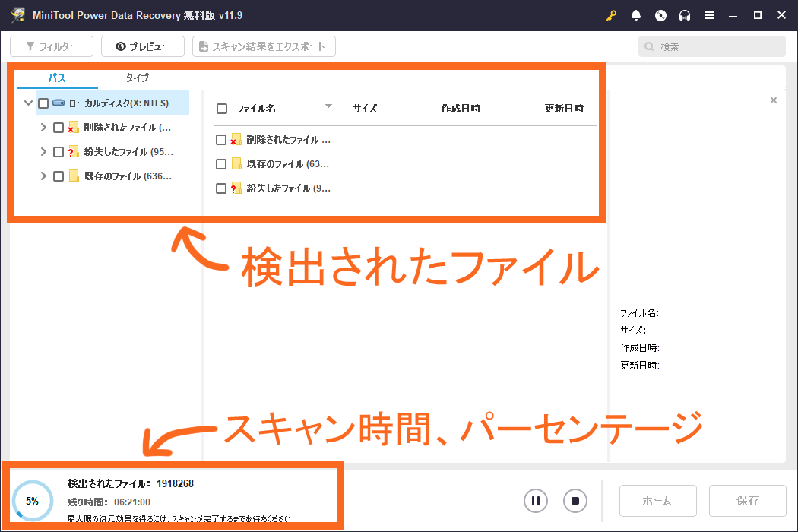798x532 pixels.
Task: Pause the scan
Action: (x=536, y=501)
